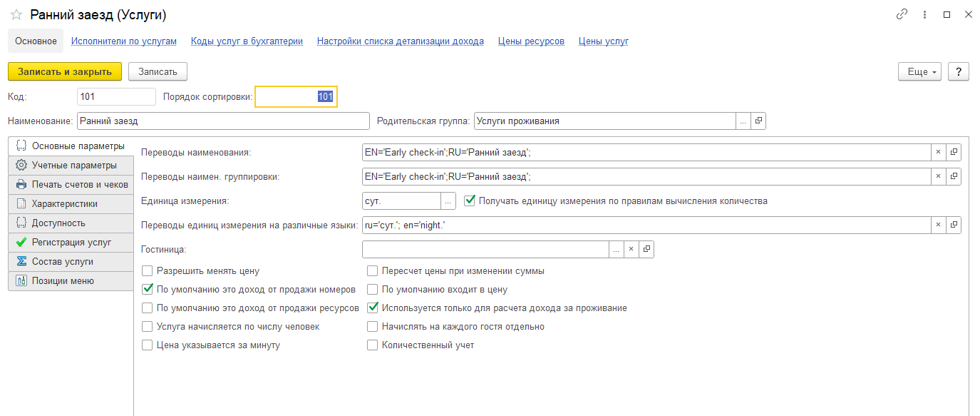Enable Услуга начисляется по числу человек

tap(148, 327)
